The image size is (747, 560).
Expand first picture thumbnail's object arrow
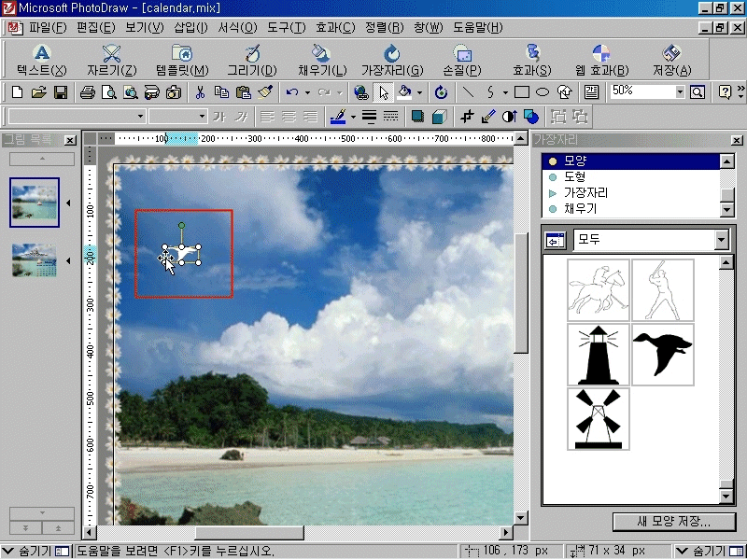pyautogui.click(x=68, y=203)
